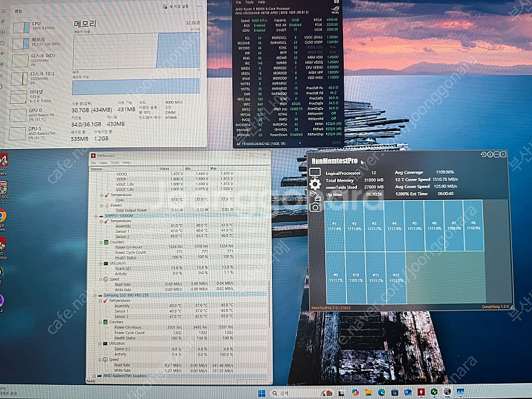Open Task Manager more options ellipsis
The width and height of the screenshot is (532, 399).
[x=199, y=7]
